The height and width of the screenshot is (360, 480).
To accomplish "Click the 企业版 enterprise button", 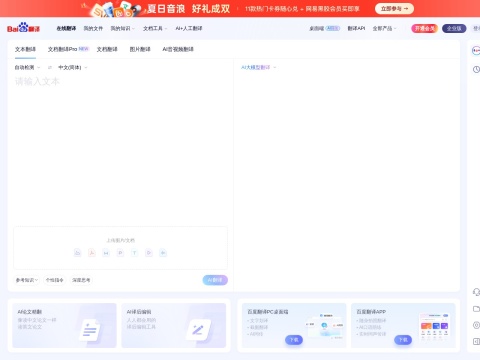I will point(454,28).
